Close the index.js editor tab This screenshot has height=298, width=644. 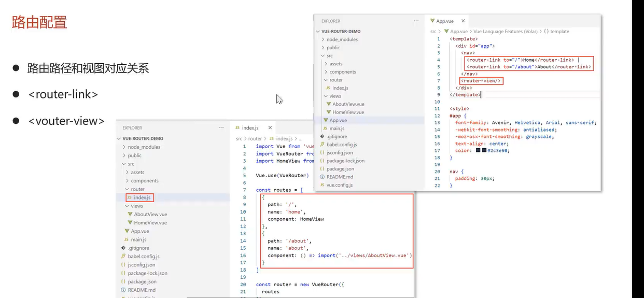[270, 127]
